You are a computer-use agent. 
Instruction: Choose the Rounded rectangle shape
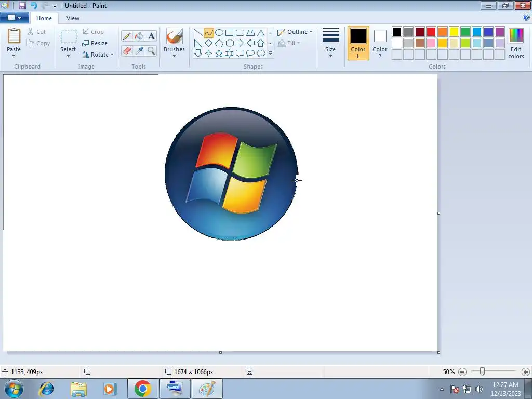[x=240, y=33]
